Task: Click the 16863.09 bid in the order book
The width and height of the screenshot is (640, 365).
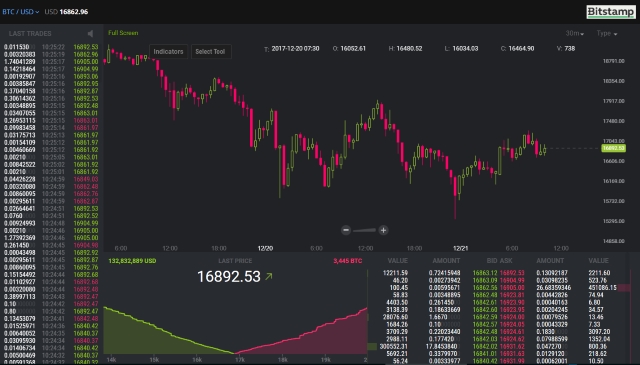Action: coord(485,280)
